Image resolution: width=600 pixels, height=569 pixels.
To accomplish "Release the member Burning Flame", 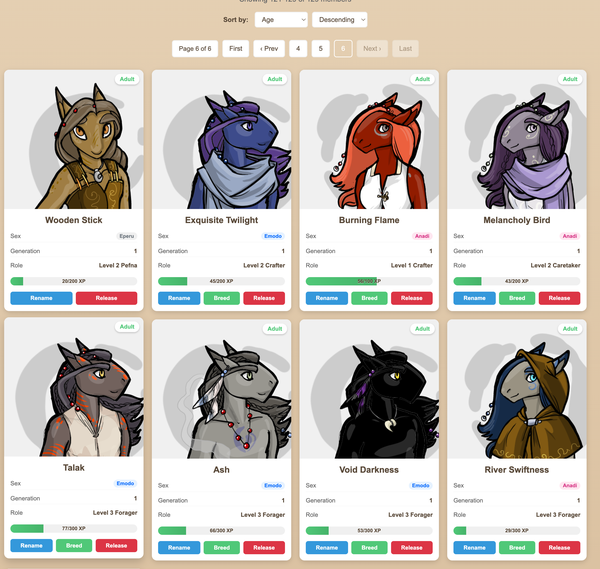I will point(412,298).
